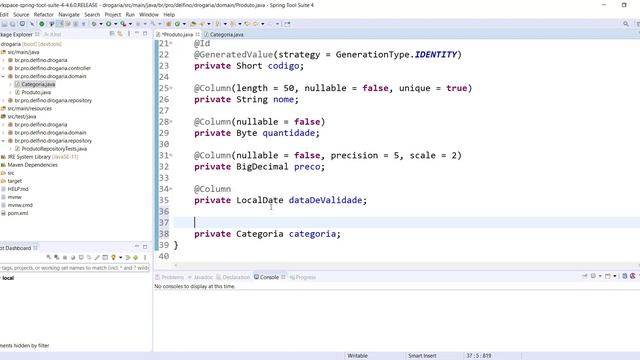Open the Refactor menu
The height and width of the screenshot is (360, 640).
pos(44,14)
